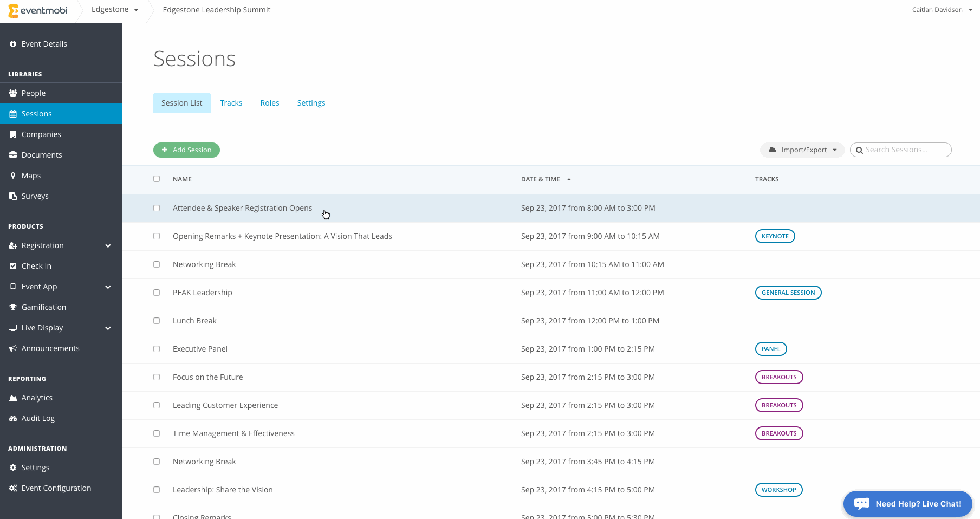Check the Leading Customer Experience checkbox

(x=157, y=405)
